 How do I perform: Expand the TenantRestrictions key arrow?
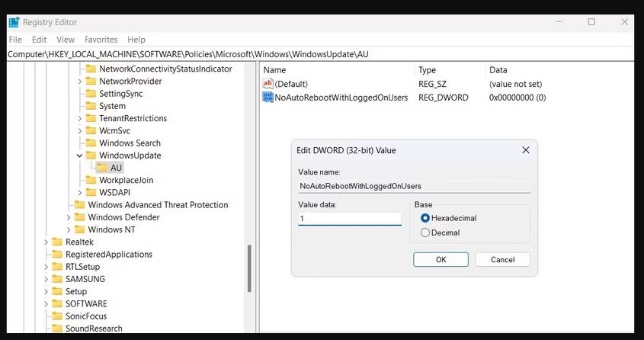(80, 119)
